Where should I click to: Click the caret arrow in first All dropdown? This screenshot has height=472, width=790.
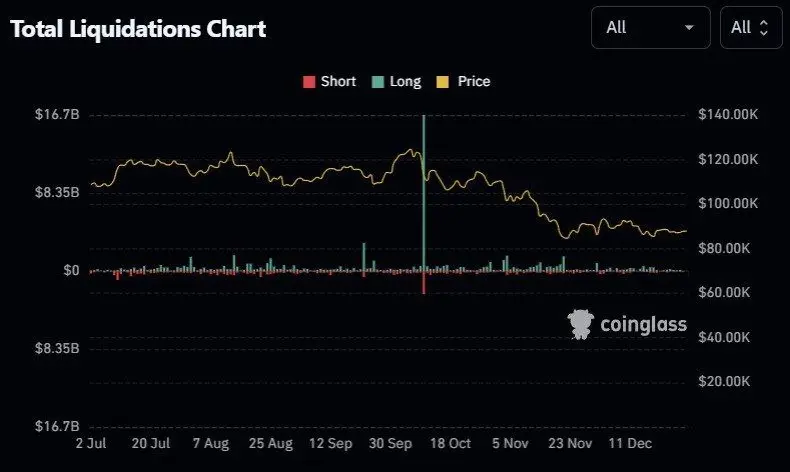click(689, 28)
